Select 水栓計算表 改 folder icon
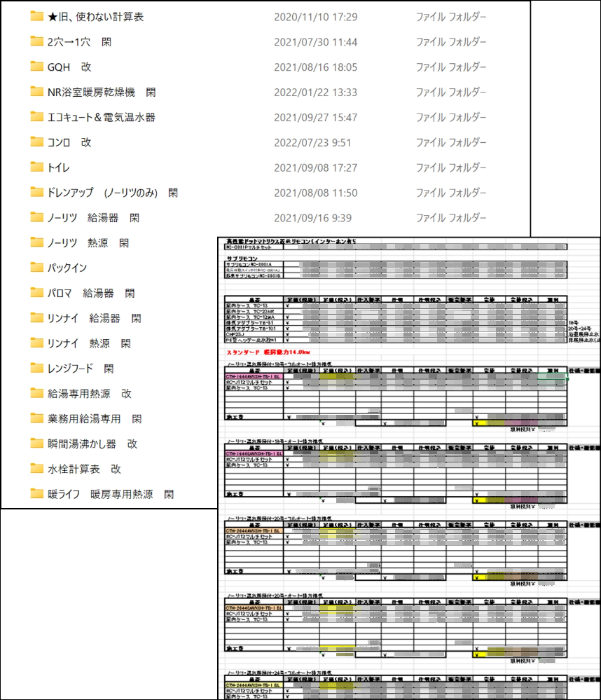Image resolution: width=601 pixels, height=700 pixels. [x=36, y=468]
